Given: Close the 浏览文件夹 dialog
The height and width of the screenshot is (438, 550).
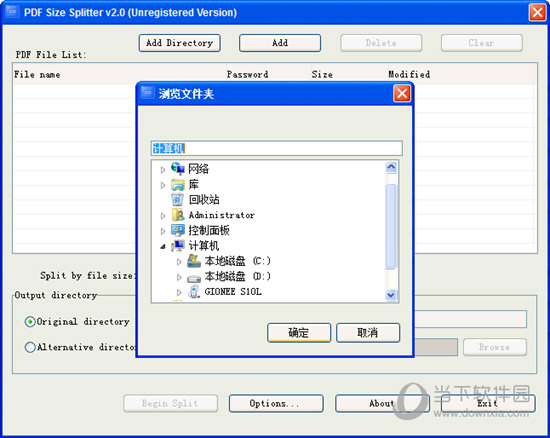Looking at the screenshot, I should [402, 93].
